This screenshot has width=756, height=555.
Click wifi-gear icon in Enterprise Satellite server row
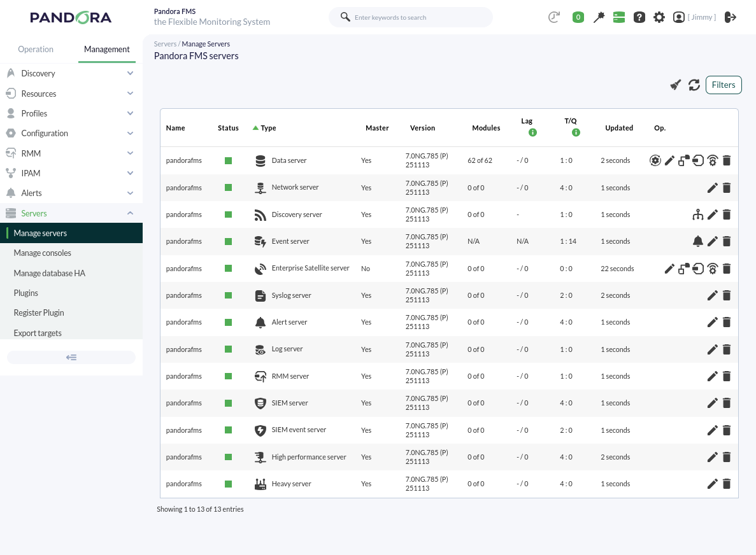(x=713, y=269)
